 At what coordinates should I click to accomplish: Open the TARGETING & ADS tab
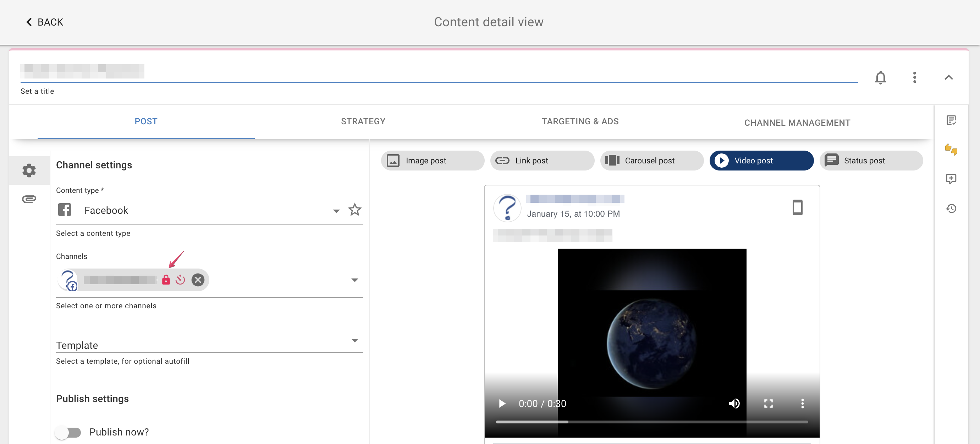[x=580, y=121]
